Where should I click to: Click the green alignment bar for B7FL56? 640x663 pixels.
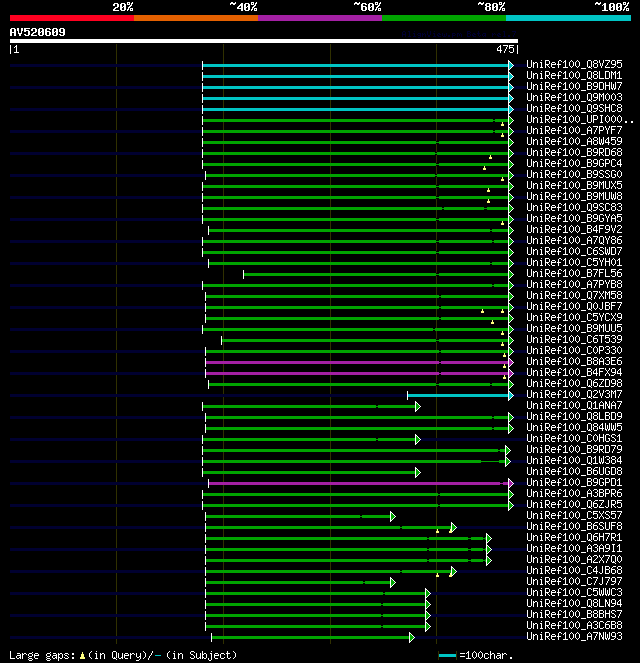[x=376, y=274]
